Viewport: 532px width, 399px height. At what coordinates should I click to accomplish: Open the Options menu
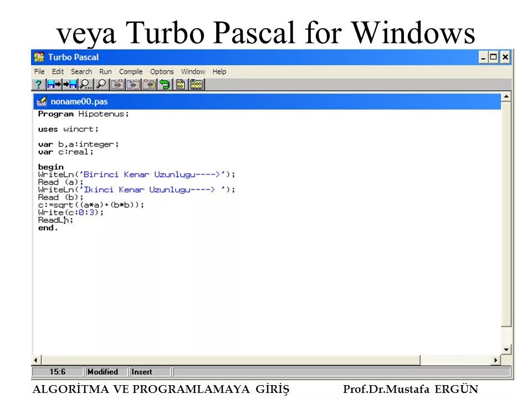[x=162, y=71]
